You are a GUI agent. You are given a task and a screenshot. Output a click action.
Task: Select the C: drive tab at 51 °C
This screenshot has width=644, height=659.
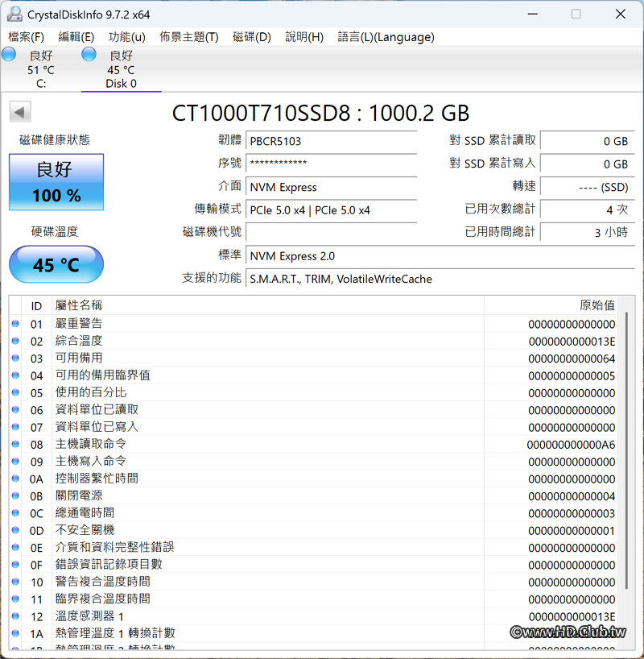tap(41, 69)
